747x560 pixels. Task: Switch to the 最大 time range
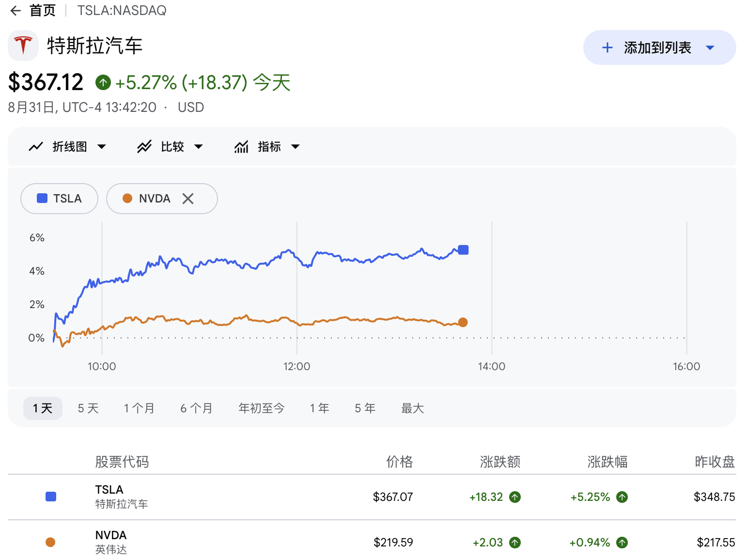coord(413,408)
